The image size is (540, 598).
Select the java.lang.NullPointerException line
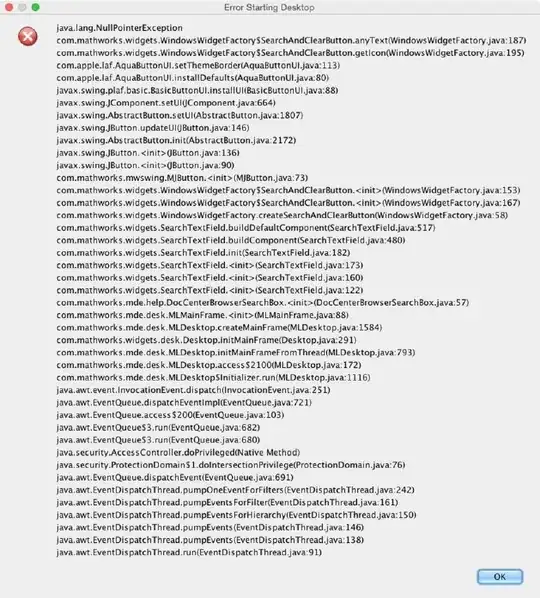click(119, 28)
